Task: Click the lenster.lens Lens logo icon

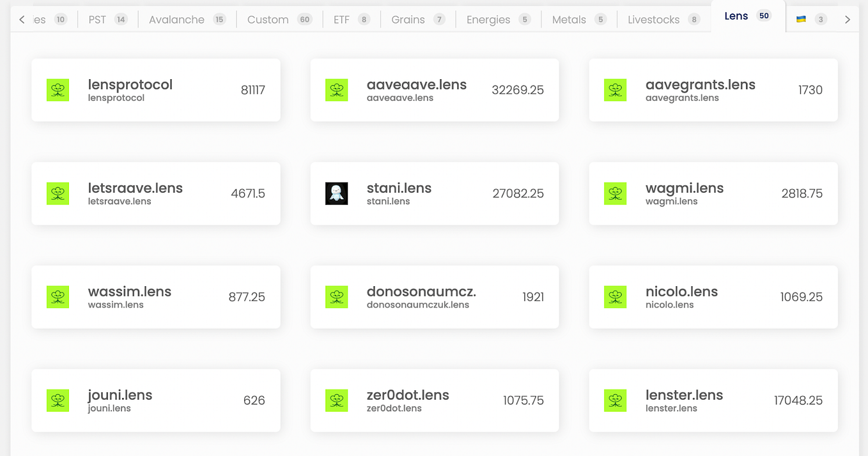Action: (616, 400)
